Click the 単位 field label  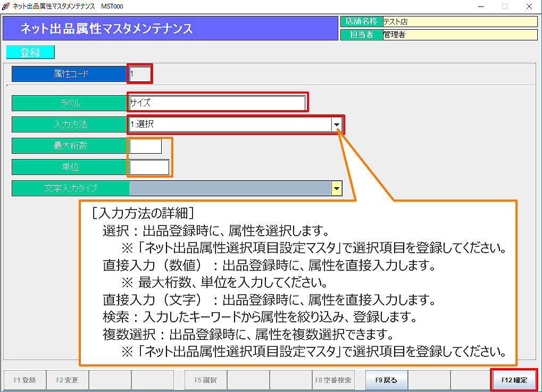point(71,168)
